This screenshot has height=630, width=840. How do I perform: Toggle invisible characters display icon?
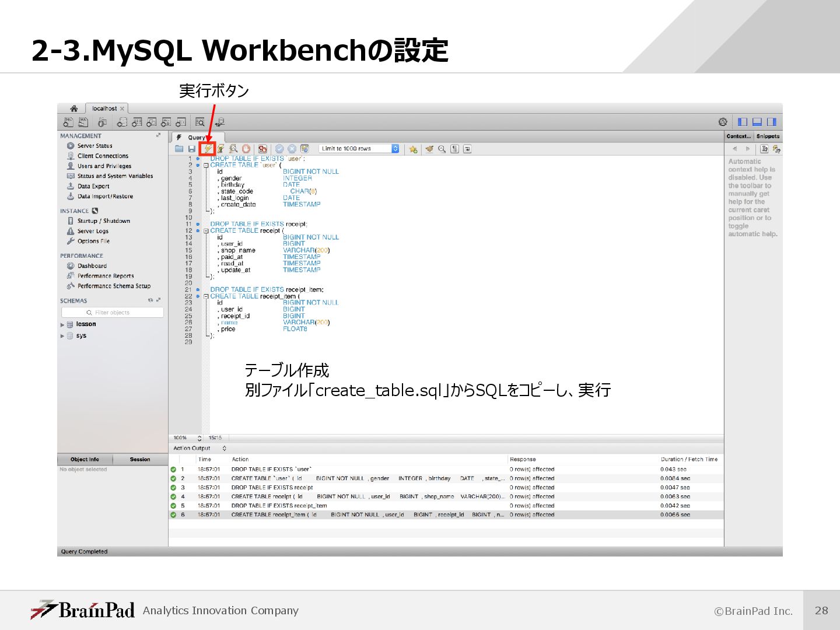point(454,149)
